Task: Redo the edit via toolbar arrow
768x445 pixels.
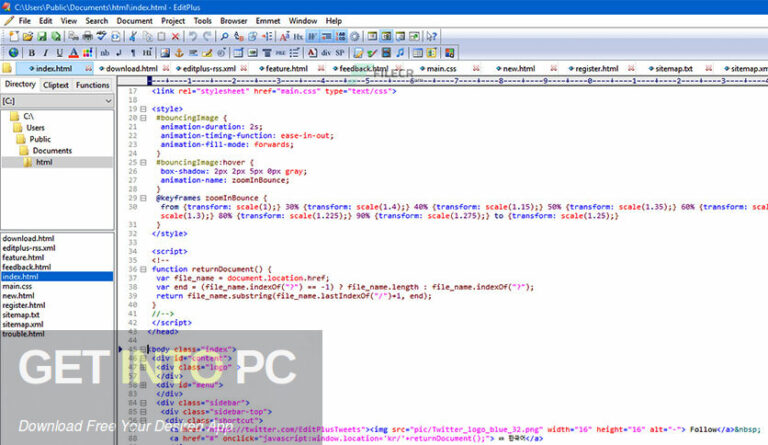Action: (x=207, y=36)
